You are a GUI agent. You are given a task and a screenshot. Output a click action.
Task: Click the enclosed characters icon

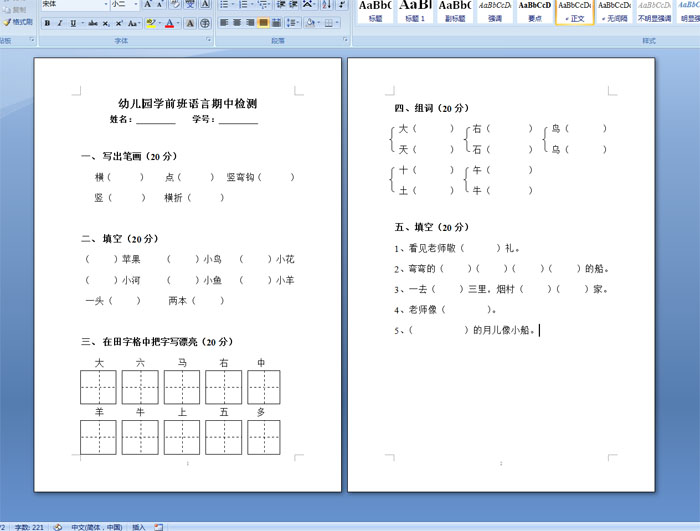tap(205, 23)
